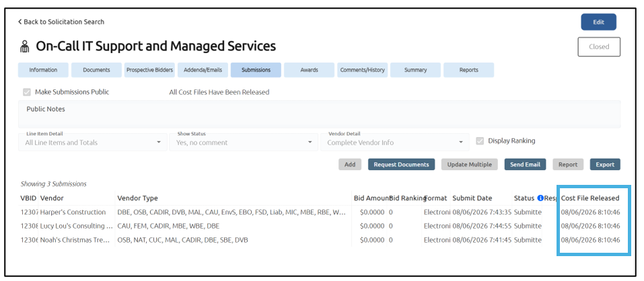Click the solicitation person icon beside title
This screenshot has height=281, width=644.
(x=25, y=47)
